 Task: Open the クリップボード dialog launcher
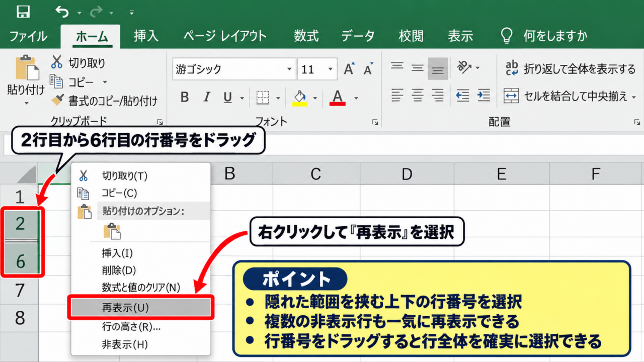159,122
